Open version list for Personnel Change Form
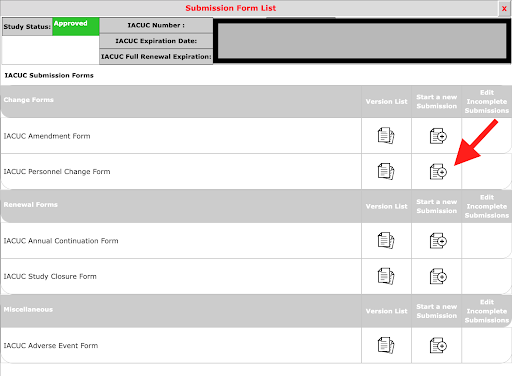This screenshot has height=376, width=512. coord(386,171)
